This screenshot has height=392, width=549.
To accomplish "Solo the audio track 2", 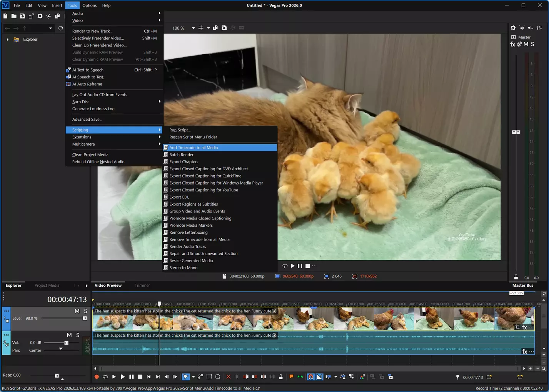I will 78,335.
